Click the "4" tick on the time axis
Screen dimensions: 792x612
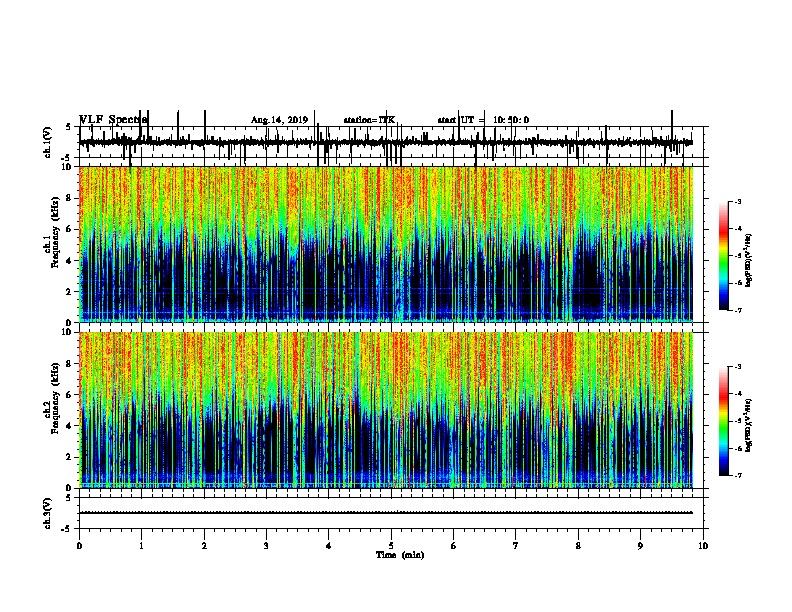point(328,546)
